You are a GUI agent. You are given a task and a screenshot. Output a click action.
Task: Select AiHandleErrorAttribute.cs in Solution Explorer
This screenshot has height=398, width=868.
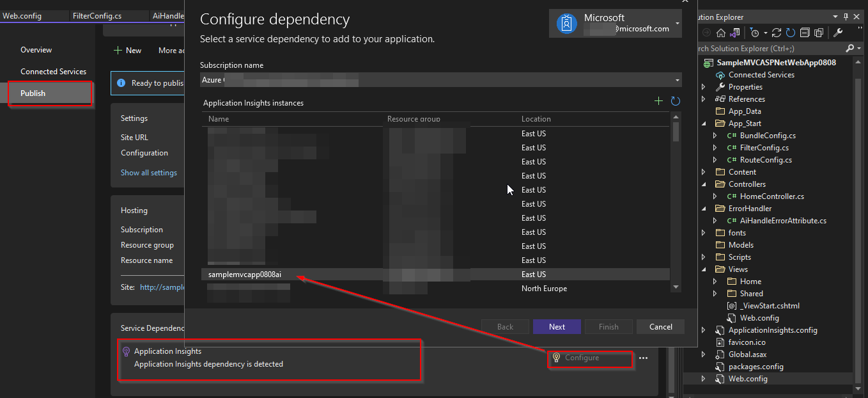pyautogui.click(x=783, y=221)
